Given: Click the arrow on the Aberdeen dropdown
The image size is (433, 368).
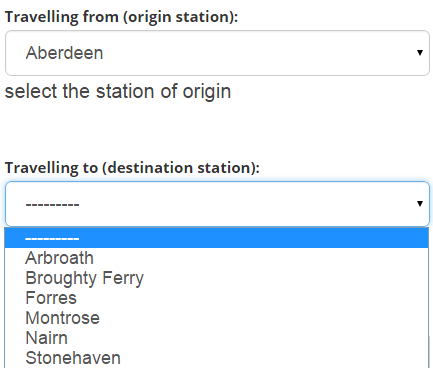Looking at the screenshot, I should [420, 53].
